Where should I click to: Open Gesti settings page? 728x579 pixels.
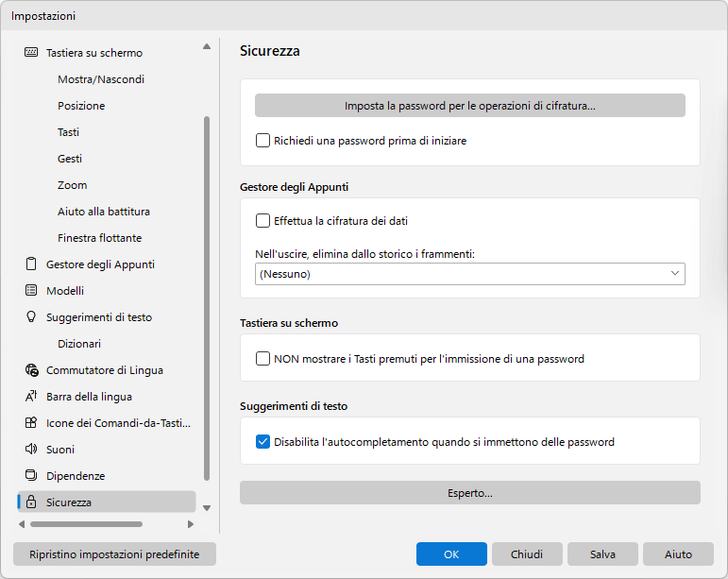tap(70, 159)
